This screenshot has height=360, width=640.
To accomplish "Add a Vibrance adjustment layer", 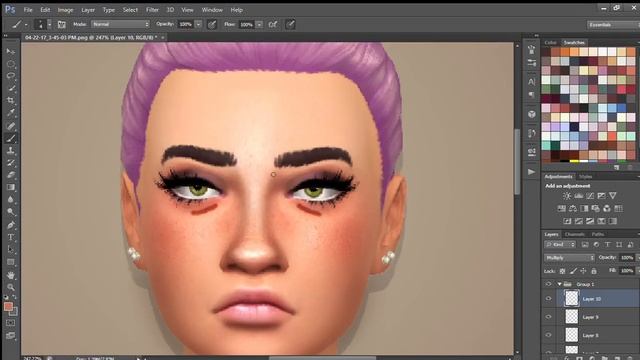I will click(x=613, y=196).
